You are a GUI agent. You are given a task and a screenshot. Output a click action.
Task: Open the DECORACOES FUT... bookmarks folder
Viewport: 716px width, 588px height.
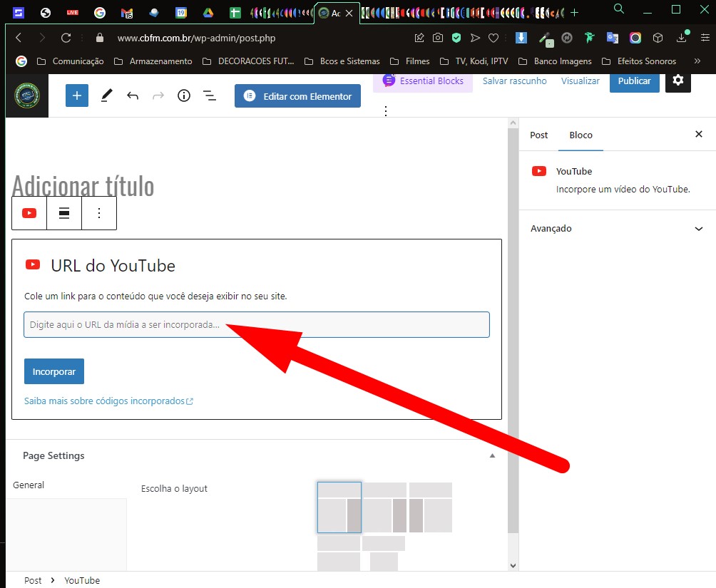click(248, 61)
